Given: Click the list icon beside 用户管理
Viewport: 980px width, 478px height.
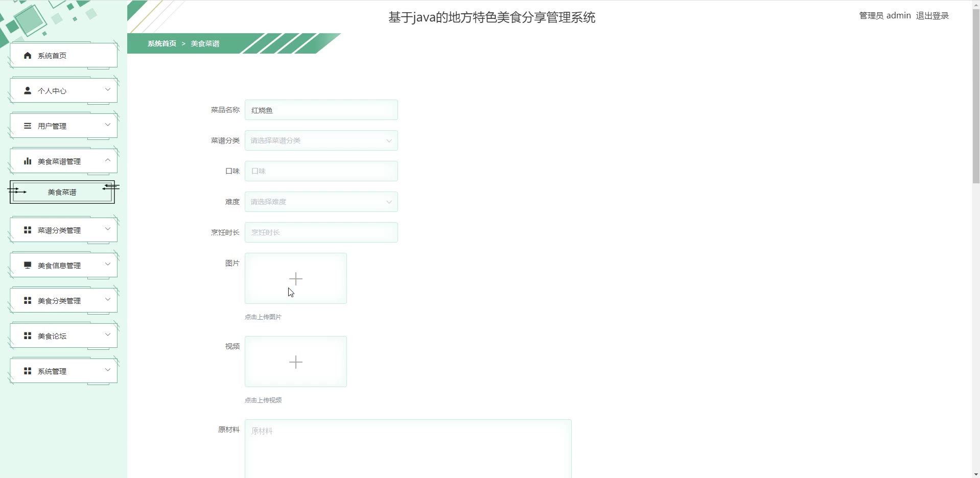Looking at the screenshot, I should coord(28,126).
